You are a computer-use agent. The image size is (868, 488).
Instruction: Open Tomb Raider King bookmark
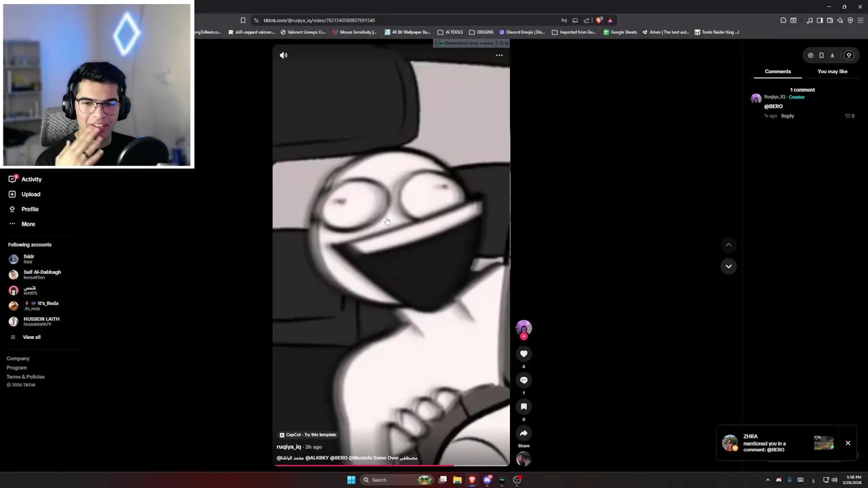716,32
